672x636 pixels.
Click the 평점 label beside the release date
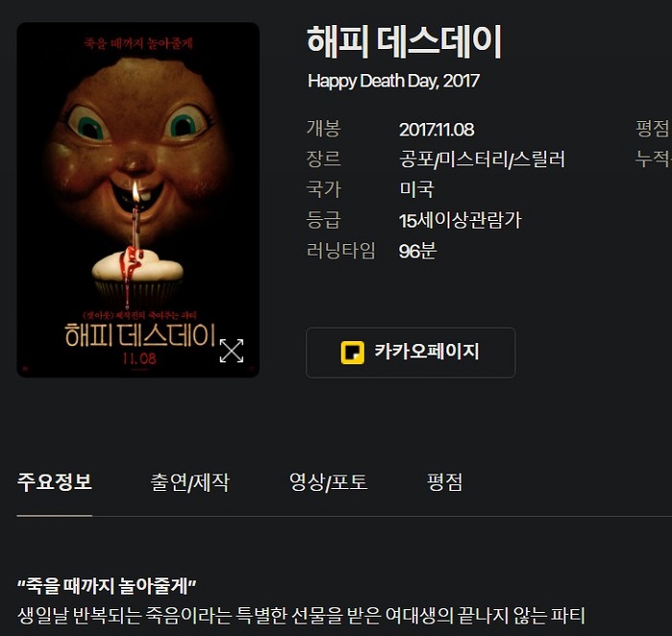click(652, 129)
